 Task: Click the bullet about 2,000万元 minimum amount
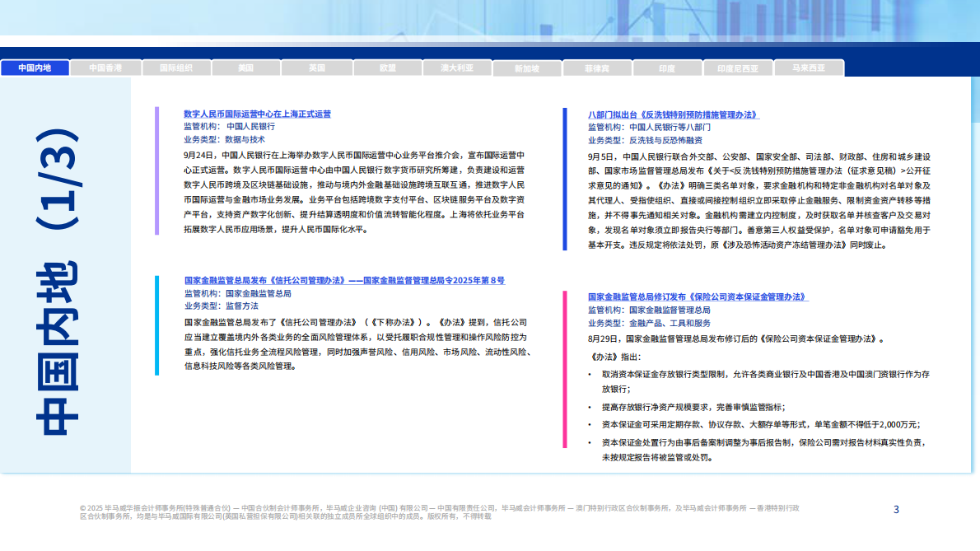pos(760,425)
